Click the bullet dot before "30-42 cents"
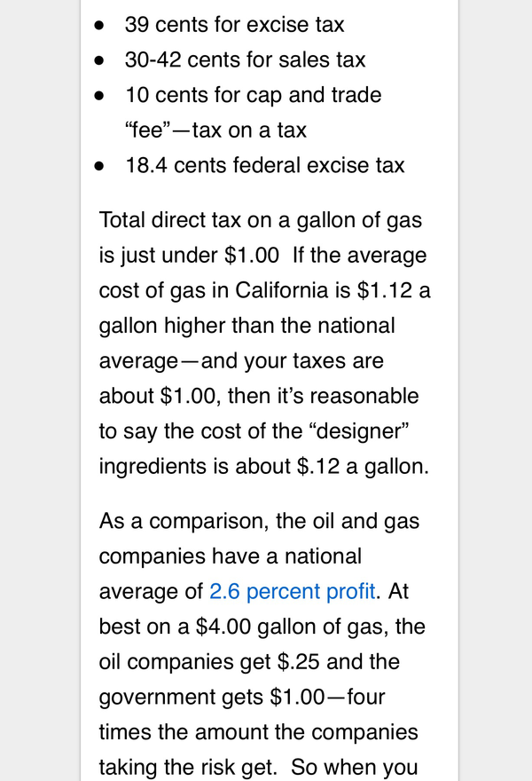The height and width of the screenshot is (781, 532). coord(104,60)
